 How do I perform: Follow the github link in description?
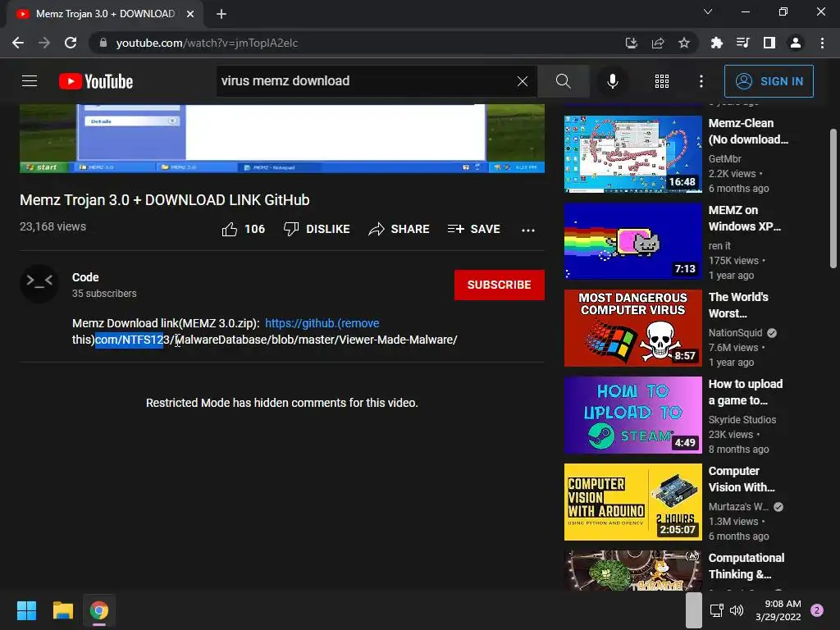click(x=322, y=323)
